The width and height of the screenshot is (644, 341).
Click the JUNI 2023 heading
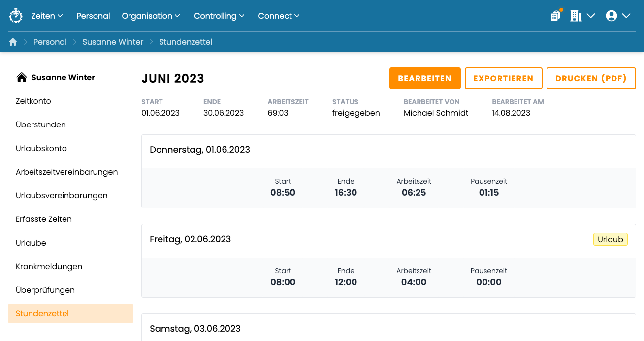pyautogui.click(x=173, y=79)
